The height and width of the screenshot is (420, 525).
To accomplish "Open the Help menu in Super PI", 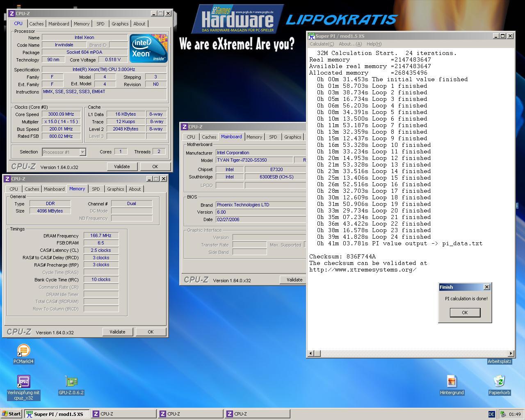I will 374,44.
